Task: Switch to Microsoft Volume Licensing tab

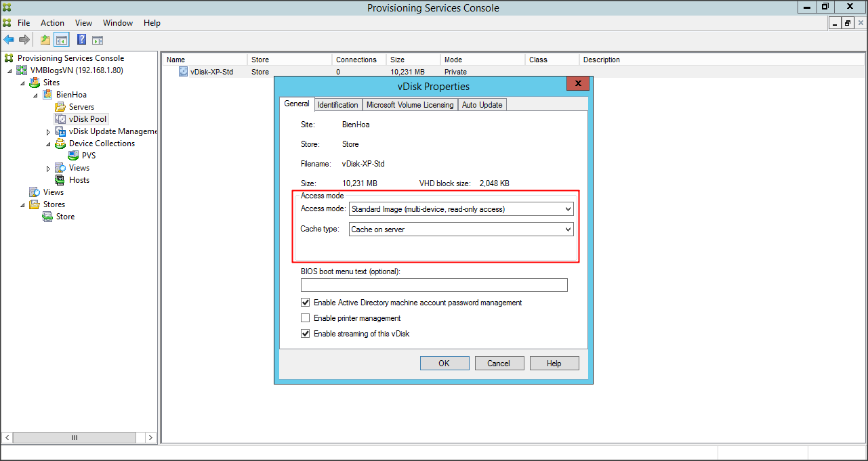Action: click(410, 105)
